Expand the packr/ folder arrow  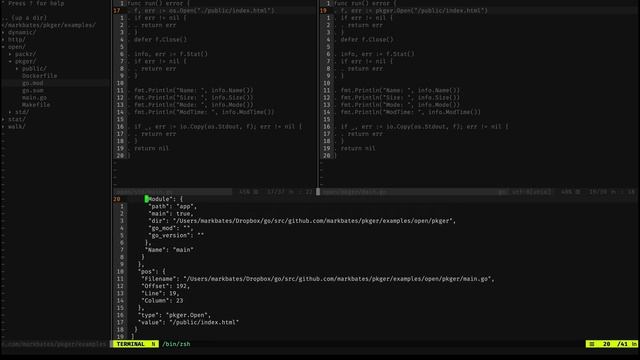coord(10,54)
